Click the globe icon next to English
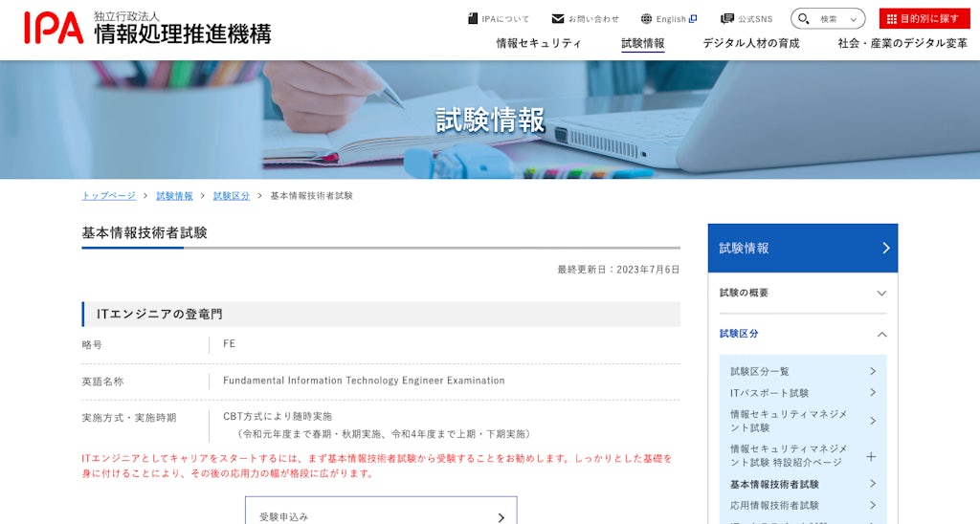This screenshot has width=980, height=524. pos(646,19)
